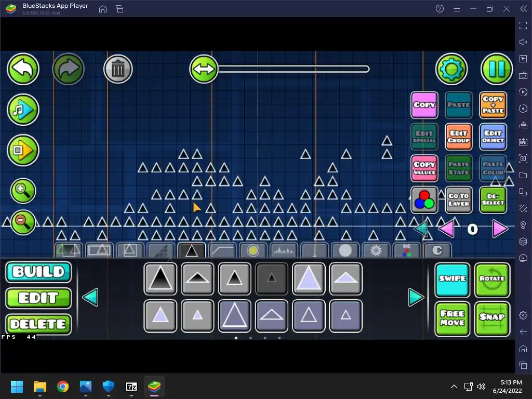Click the undo arrow button

click(23, 69)
